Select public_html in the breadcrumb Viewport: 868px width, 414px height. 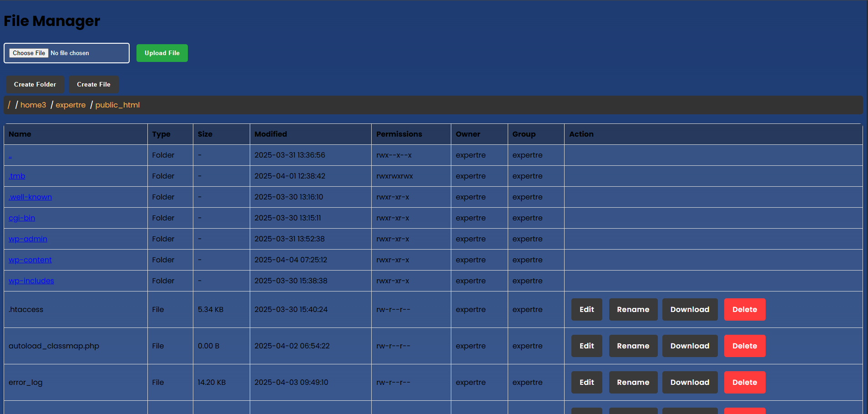point(117,105)
